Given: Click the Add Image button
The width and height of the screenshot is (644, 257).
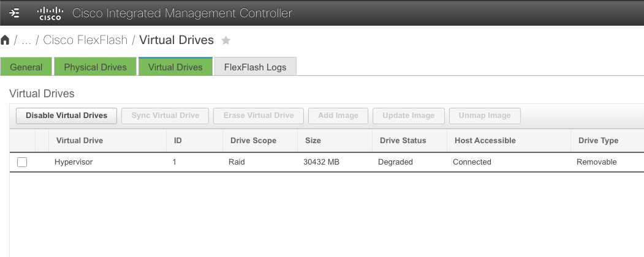Looking at the screenshot, I should tap(338, 116).
